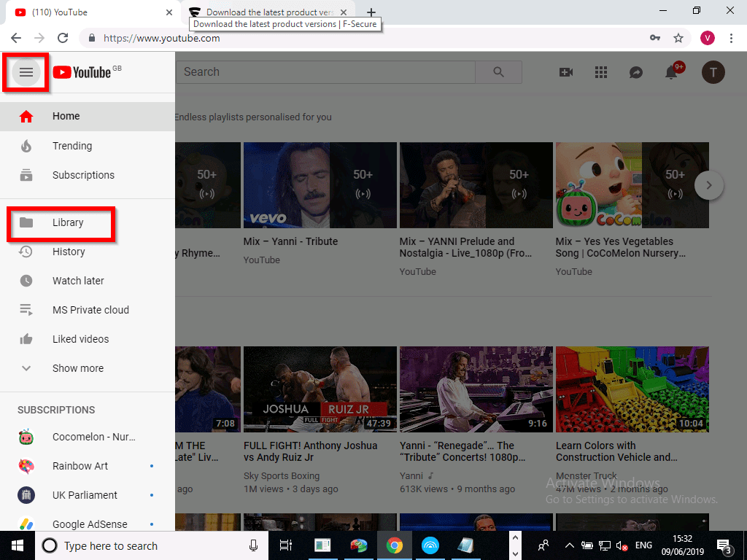Open a new browser tab
747x560 pixels.
(x=371, y=12)
